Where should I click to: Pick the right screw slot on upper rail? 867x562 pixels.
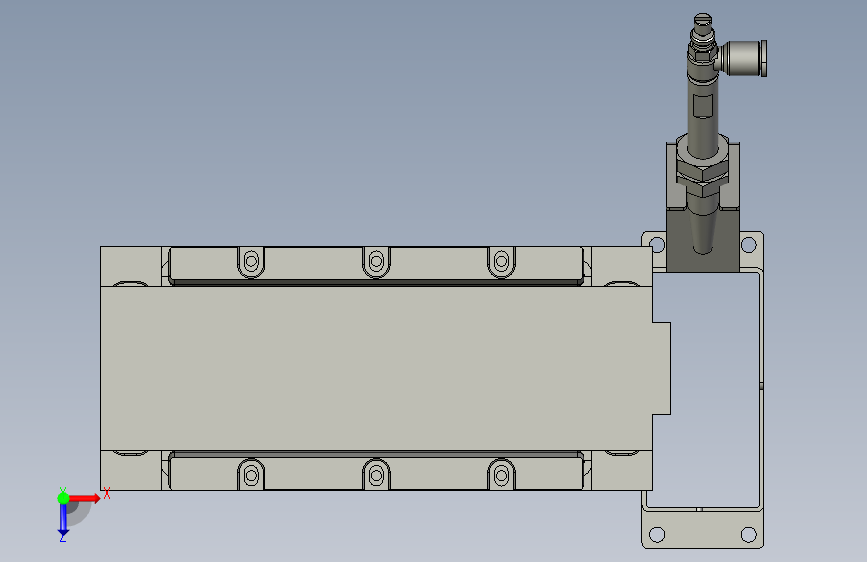[x=502, y=262]
